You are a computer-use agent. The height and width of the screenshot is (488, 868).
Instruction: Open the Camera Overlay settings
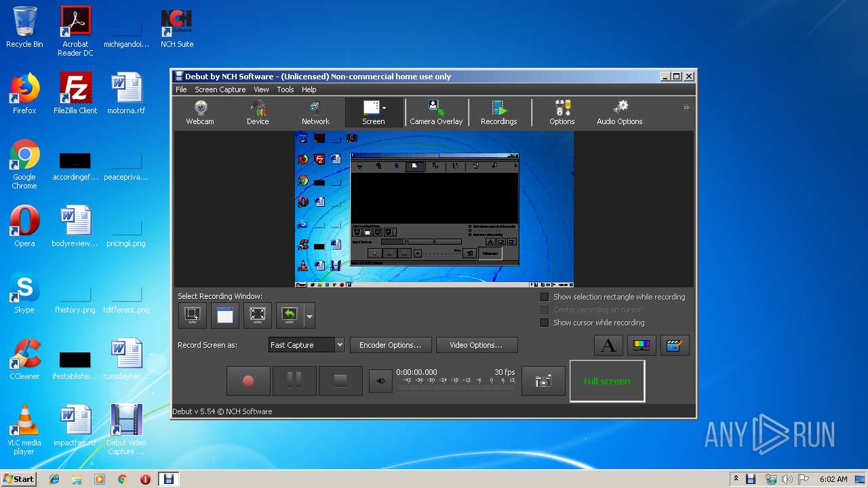click(436, 113)
